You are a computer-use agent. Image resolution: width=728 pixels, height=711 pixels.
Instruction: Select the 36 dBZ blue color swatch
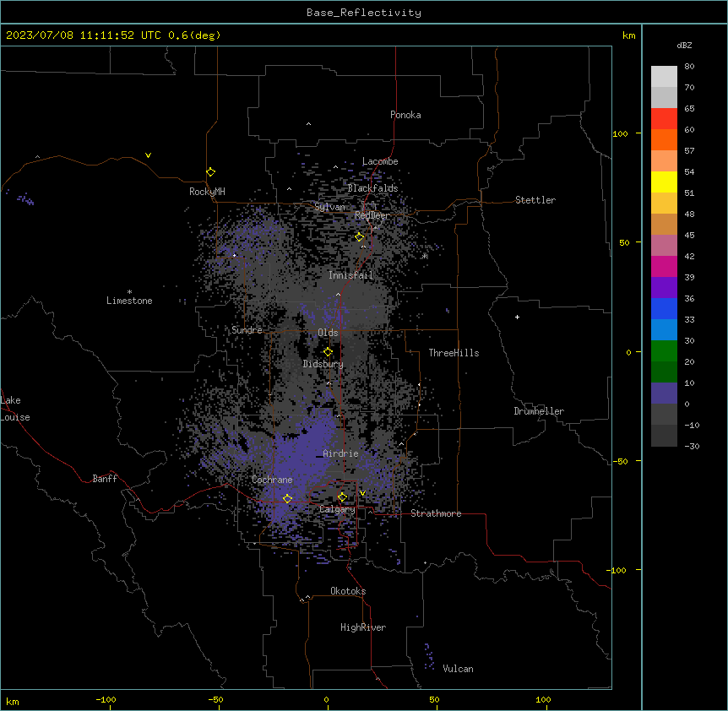[x=664, y=308]
